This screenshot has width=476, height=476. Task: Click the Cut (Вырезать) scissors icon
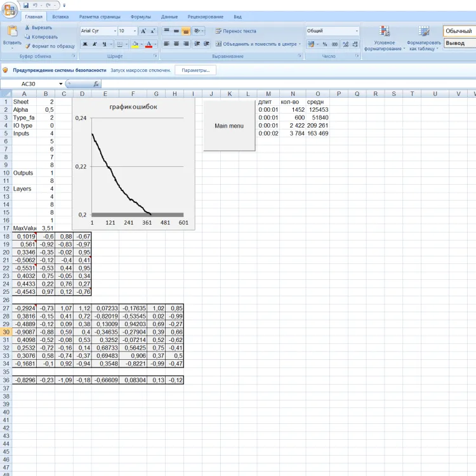(x=27, y=28)
